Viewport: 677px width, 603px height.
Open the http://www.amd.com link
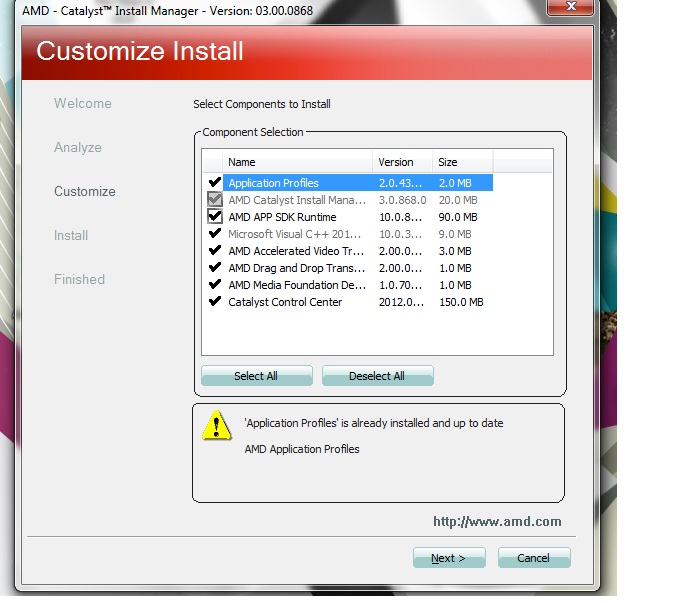pyautogui.click(x=497, y=521)
